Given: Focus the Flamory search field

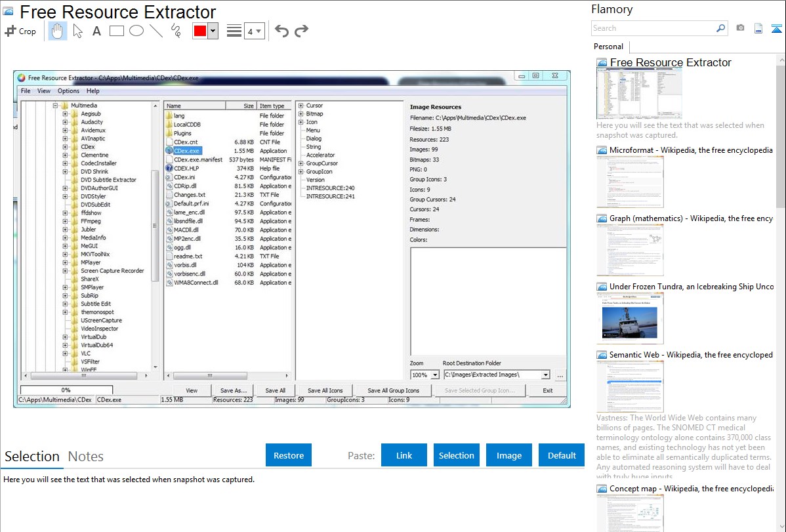Looking at the screenshot, I should click(x=653, y=28).
